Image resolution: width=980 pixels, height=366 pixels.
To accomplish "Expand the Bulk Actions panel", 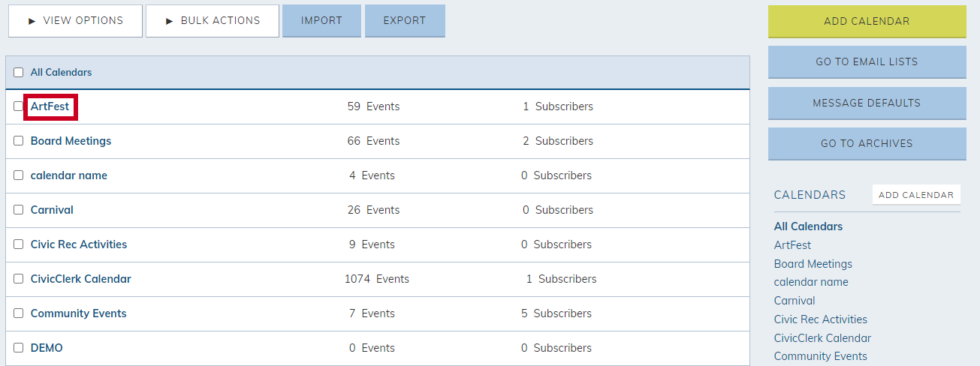I will pos(213,21).
